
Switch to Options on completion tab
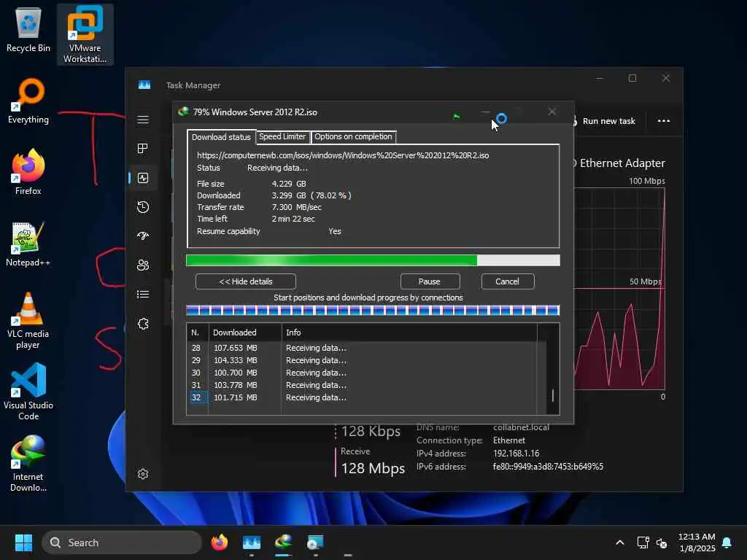(x=354, y=136)
